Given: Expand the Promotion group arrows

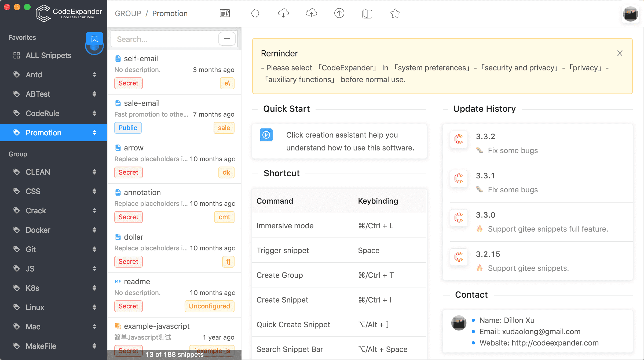Looking at the screenshot, I should (x=94, y=133).
